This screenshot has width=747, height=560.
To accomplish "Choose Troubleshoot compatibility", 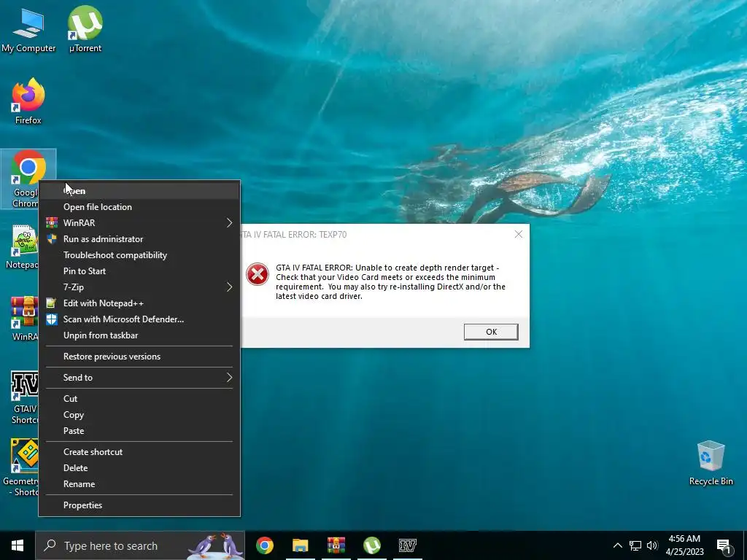I will click(x=139, y=255).
